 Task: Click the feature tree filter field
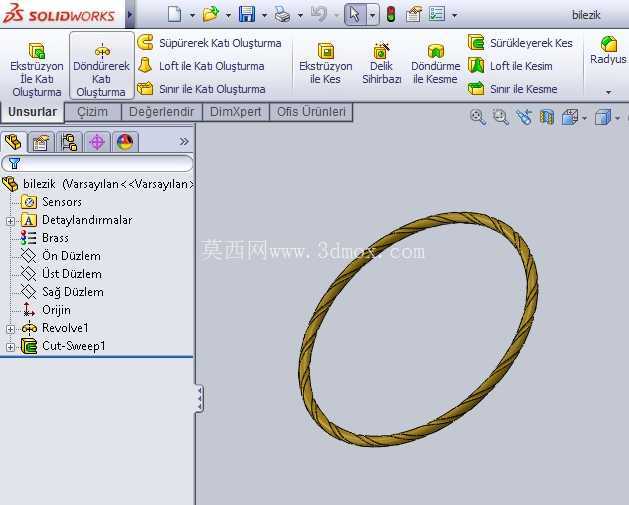(97, 163)
